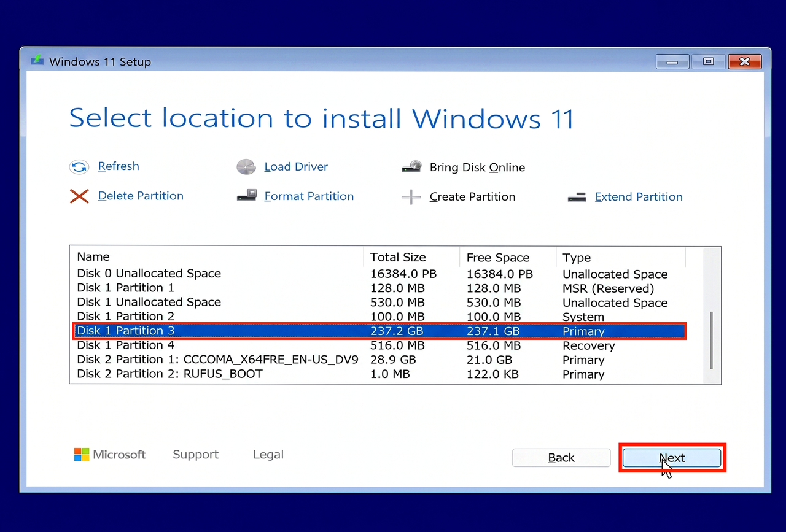Click the Create Partition plus icon
This screenshot has height=532, width=786.
pyautogui.click(x=411, y=197)
